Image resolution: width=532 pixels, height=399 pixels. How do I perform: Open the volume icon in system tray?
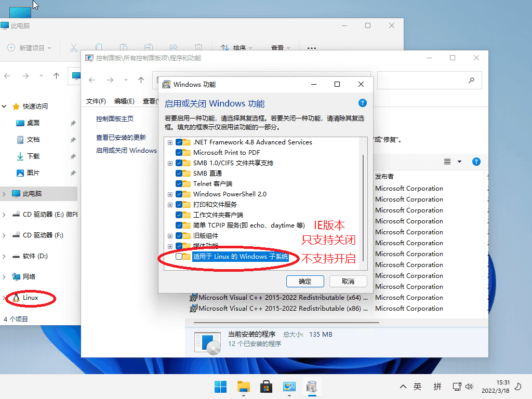tap(469, 387)
